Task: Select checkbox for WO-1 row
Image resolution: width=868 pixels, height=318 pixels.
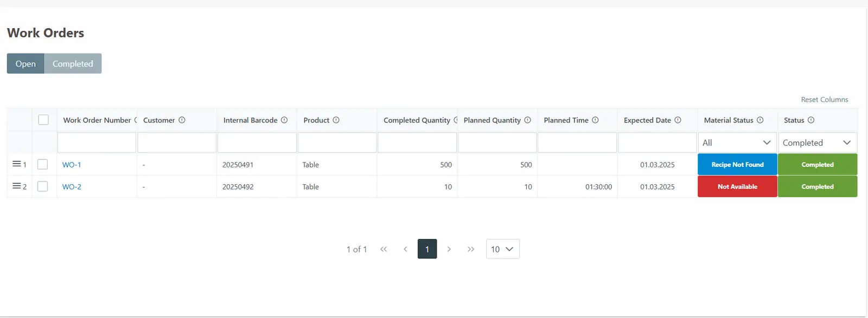Action: click(43, 164)
